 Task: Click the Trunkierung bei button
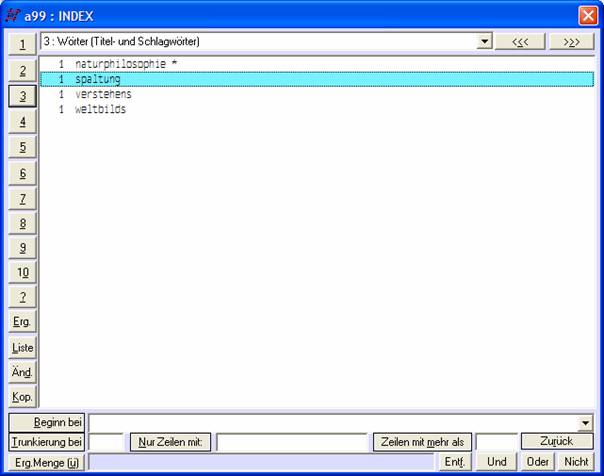[x=47, y=442]
